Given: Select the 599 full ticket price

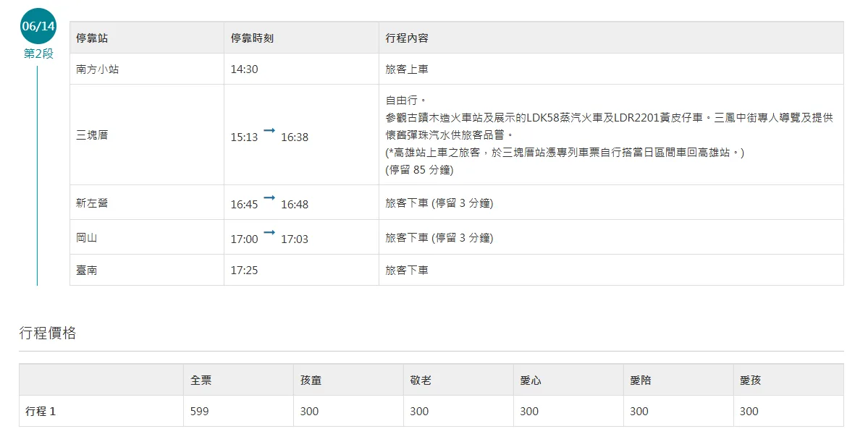Looking at the screenshot, I should click(199, 411).
